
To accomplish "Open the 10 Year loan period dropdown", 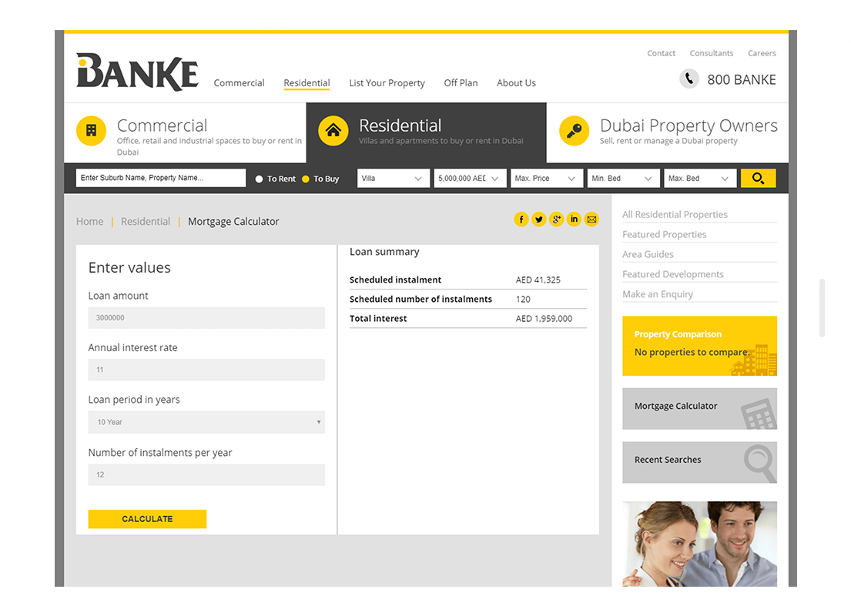I will (206, 422).
